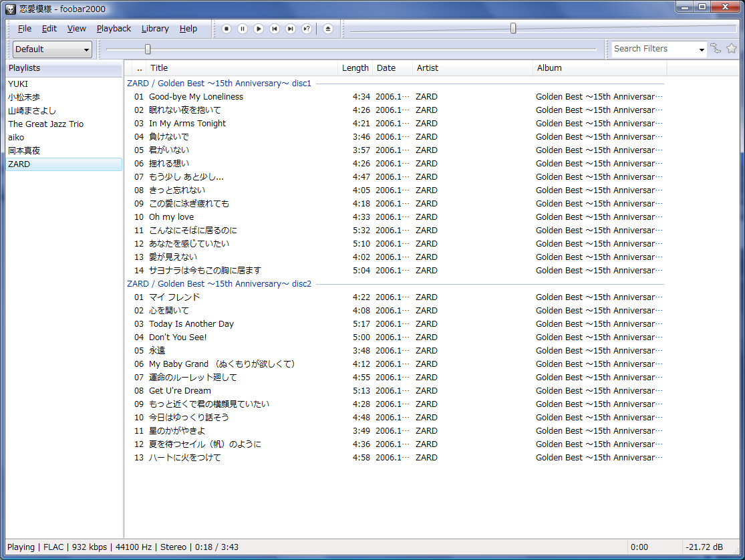
Task: Skip to the previous track
Action: [275, 29]
